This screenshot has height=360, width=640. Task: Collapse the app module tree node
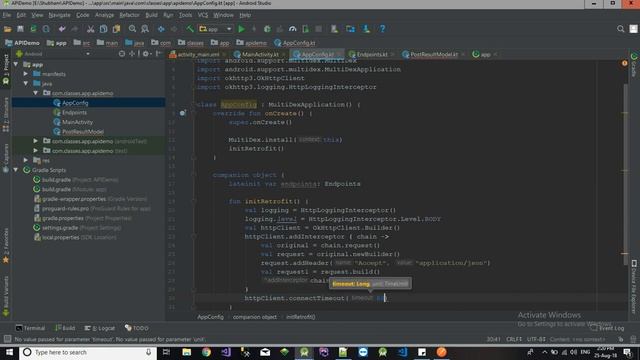pyautogui.click(x=16, y=64)
